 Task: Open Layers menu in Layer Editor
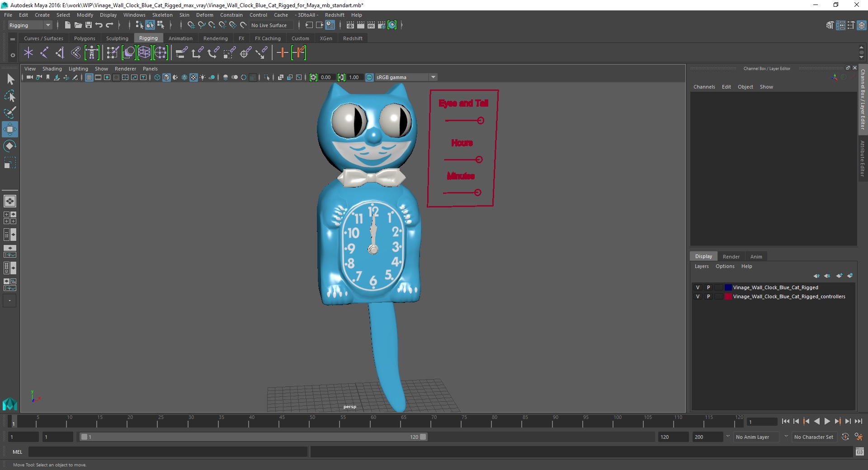(702, 266)
